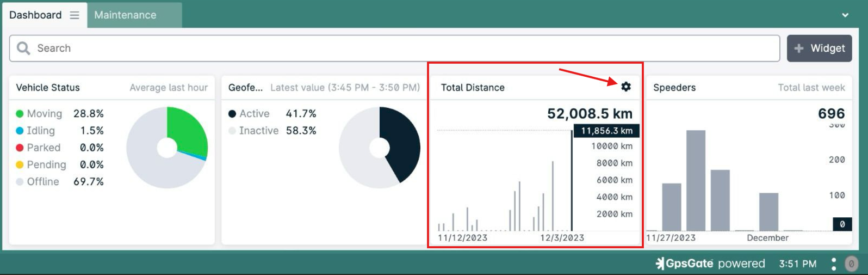Select the Vehicle Status widget title
Viewport: 868px width, 275px height.
(48, 88)
